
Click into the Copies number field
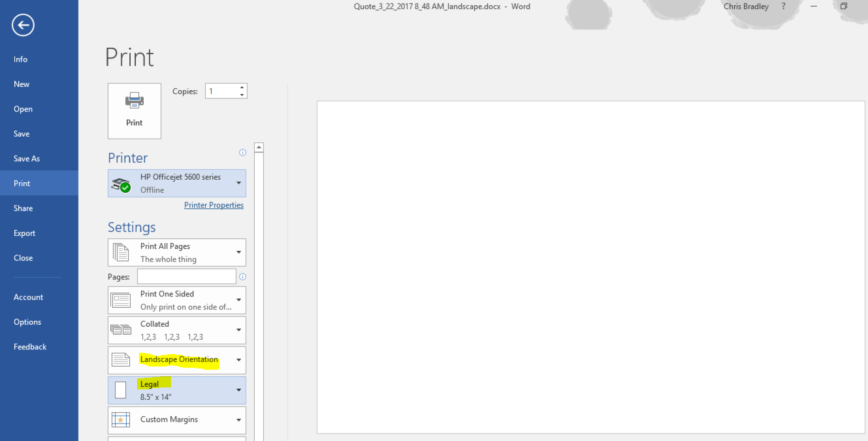(x=222, y=91)
